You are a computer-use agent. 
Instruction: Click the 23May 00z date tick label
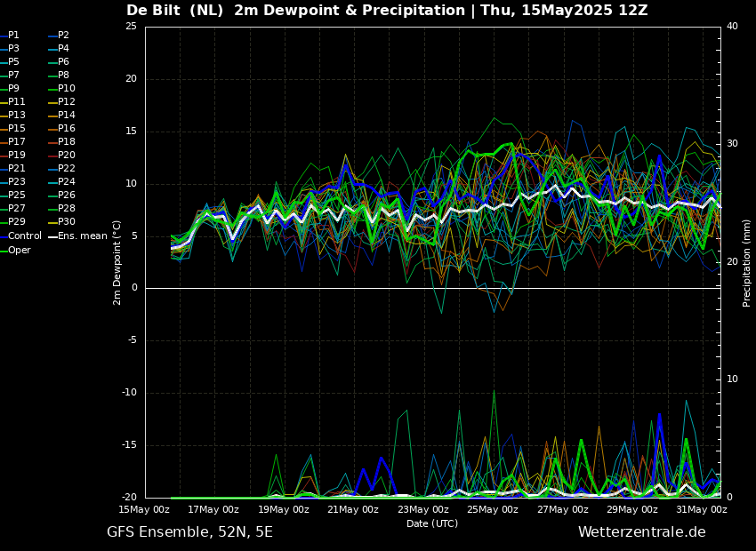point(422,510)
